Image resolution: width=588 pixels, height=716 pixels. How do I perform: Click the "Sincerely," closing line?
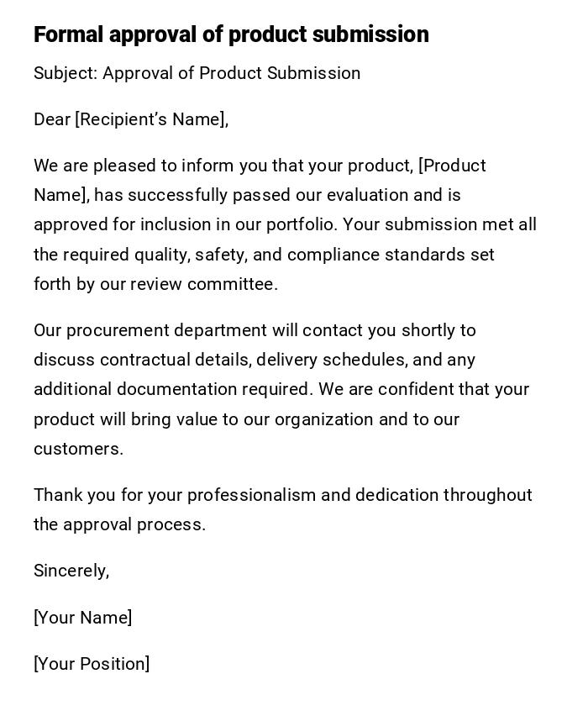click(x=71, y=571)
